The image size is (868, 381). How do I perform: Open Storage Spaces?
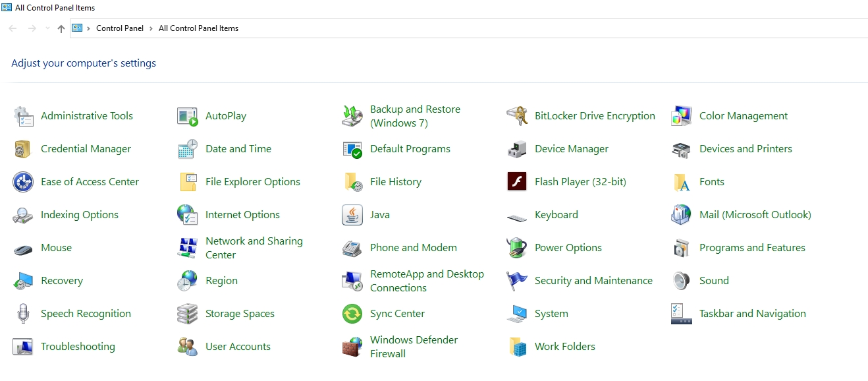pyautogui.click(x=240, y=313)
